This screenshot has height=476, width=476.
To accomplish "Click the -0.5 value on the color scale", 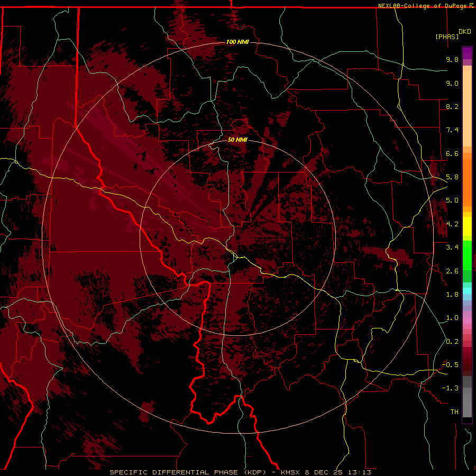I will tap(450, 365).
